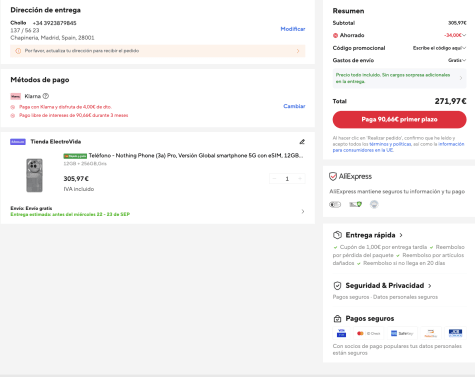
Task: Click the green badge before the product title
Action: coord(75,156)
